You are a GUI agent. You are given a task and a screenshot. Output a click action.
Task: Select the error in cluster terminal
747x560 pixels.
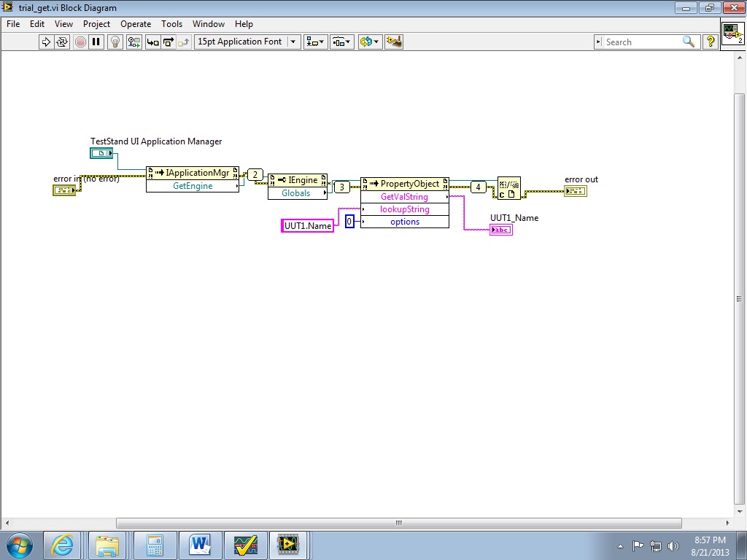point(64,190)
